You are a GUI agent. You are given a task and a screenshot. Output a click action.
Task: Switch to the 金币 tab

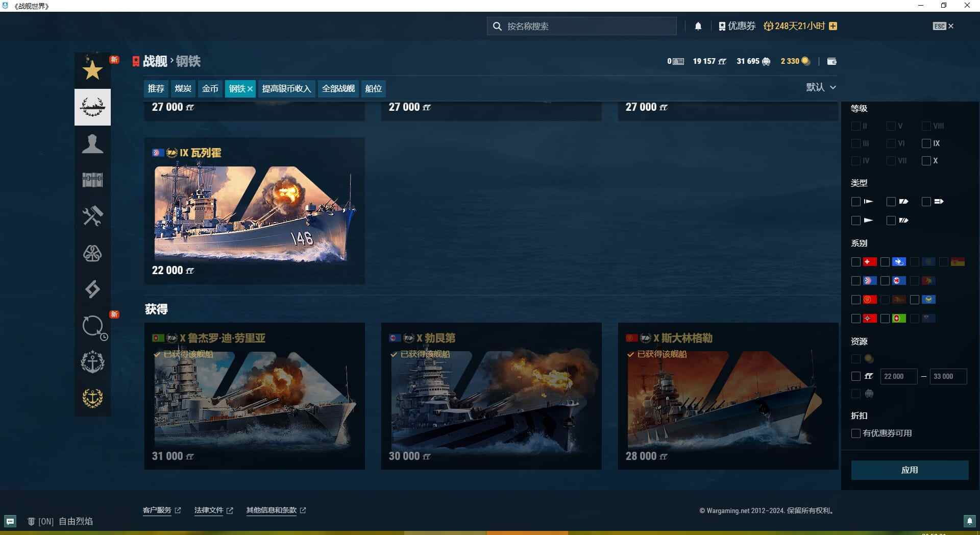(x=210, y=89)
